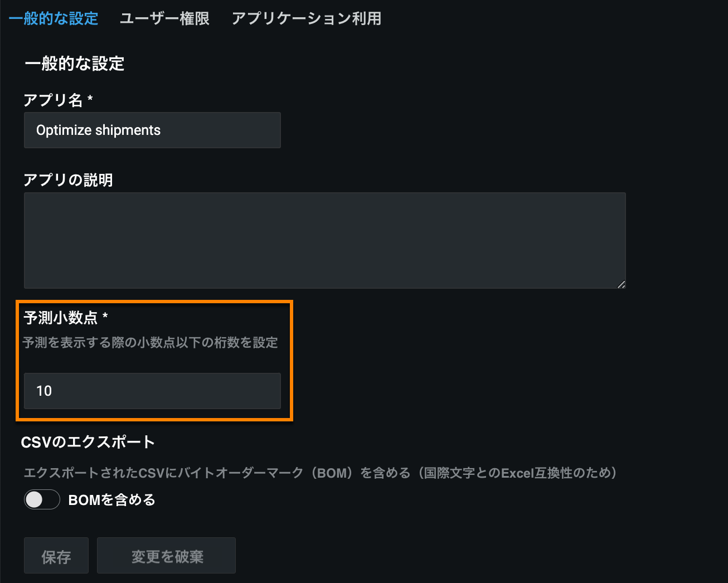Click the CSVのエクスポート section heading
728x583 pixels.
(88, 442)
